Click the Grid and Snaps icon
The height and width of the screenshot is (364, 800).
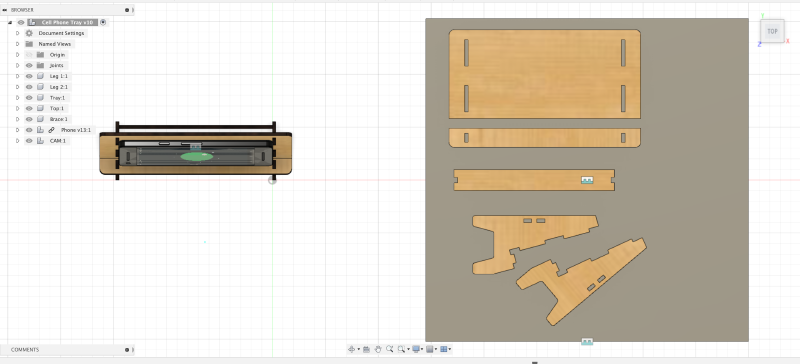pos(430,349)
